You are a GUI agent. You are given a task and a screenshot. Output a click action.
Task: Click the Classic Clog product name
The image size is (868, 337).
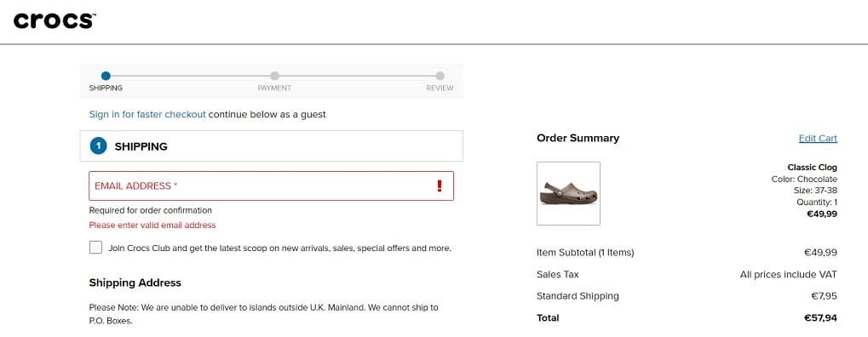pyautogui.click(x=812, y=167)
